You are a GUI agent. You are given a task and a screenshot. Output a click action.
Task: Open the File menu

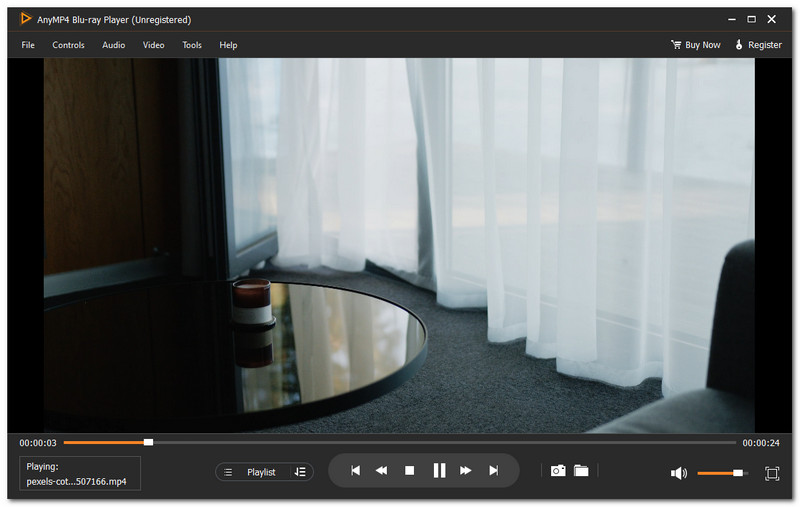(28, 45)
